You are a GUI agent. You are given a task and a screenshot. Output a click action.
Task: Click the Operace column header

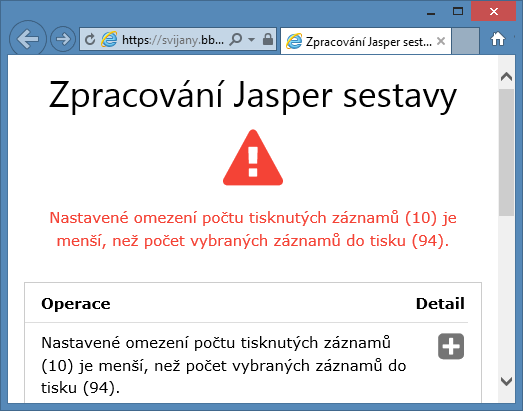(x=76, y=304)
